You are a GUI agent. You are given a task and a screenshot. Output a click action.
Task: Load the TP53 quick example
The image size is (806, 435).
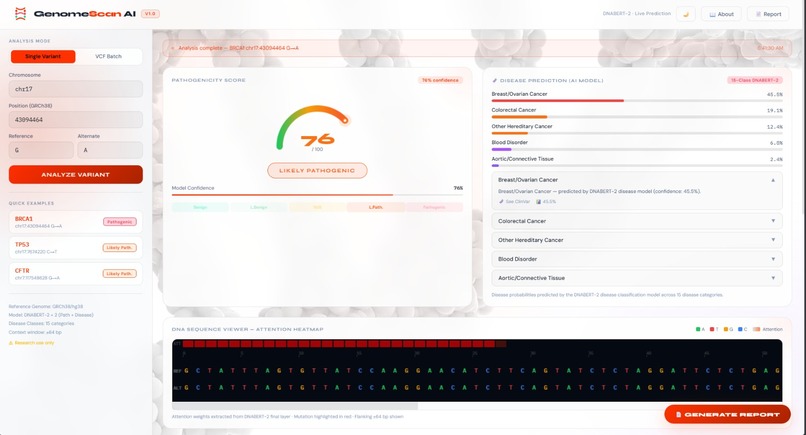tap(76, 248)
